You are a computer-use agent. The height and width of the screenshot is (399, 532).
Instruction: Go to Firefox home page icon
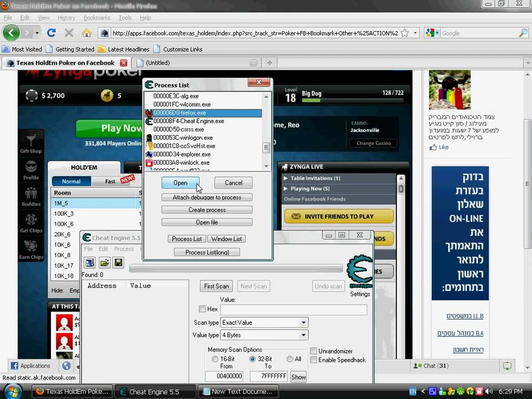click(x=86, y=33)
